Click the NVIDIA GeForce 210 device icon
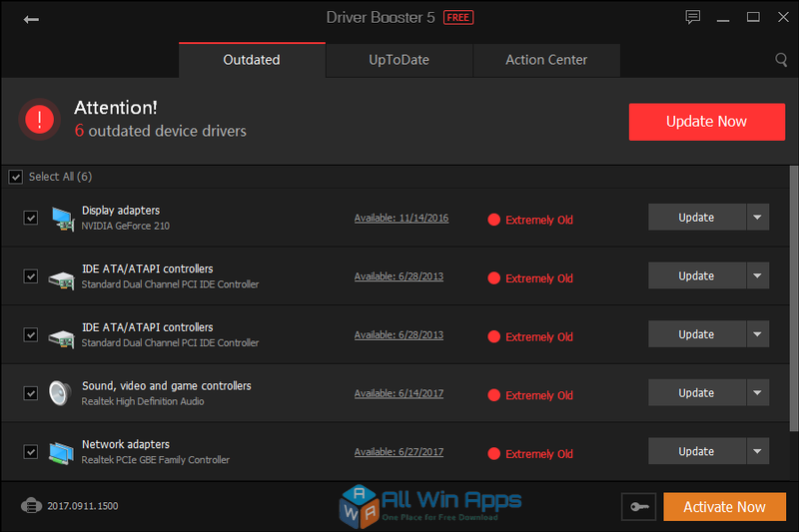Image resolution: width=799 pixels, height=532 pixels. (63, 219)
